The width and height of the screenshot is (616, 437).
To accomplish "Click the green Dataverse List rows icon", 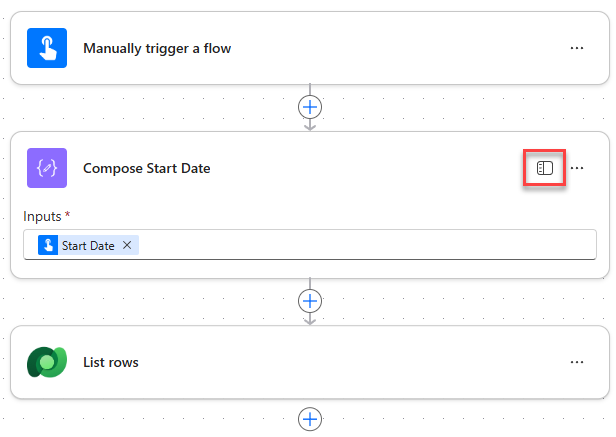I will (x=47, y=362).
